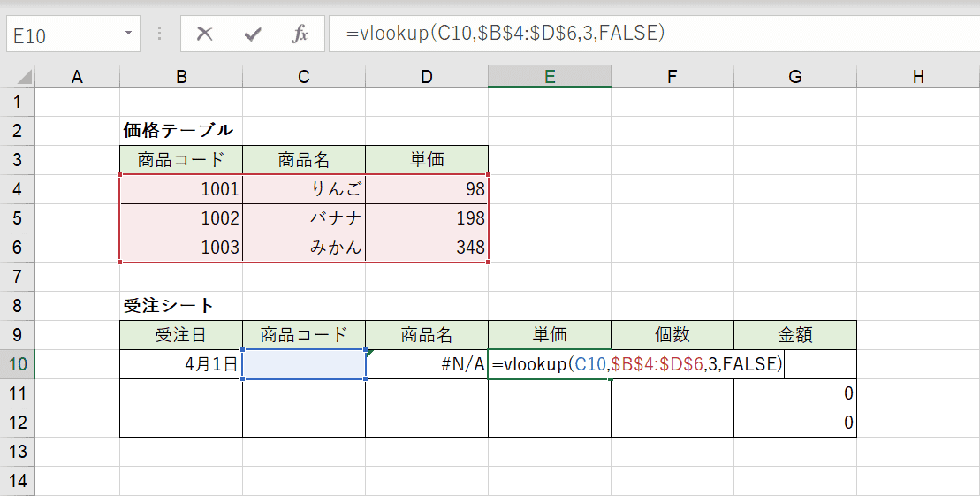Viewport: 980px width, 496px height.
Task: Select row 2 header
Action: (18, 131)
